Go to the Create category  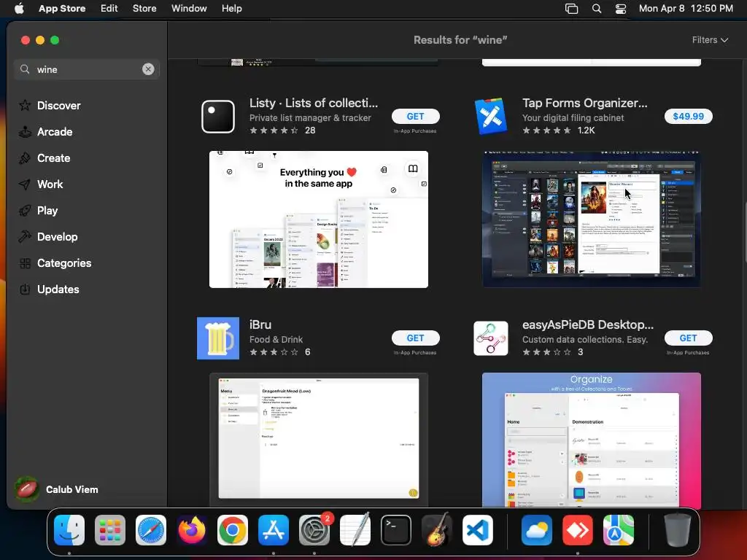(44, 157)
